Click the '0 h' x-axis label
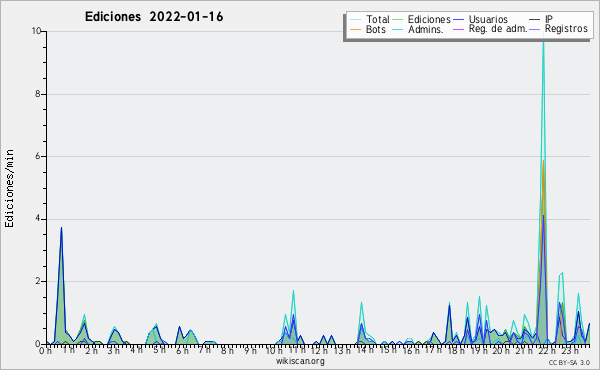Viewport: 600px width, 370px height. click(x=46, y=351)
